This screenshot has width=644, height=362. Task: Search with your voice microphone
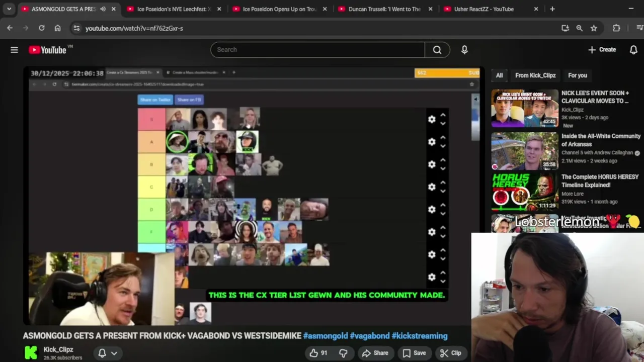[x=464, y=49]
